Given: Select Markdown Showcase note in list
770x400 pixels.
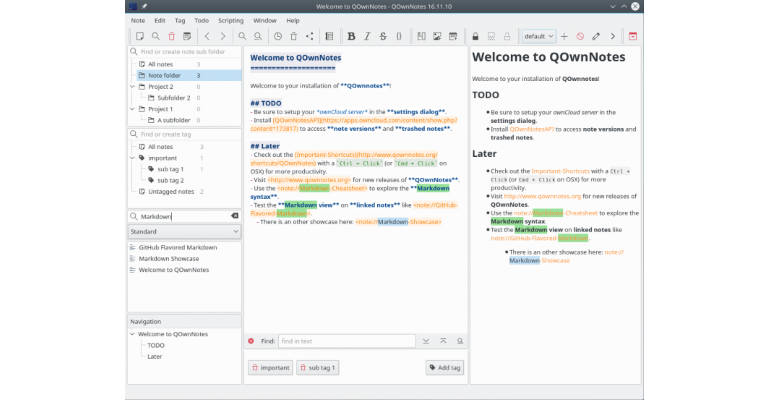Looking at the screenshot, I should [x=169, y=259].
